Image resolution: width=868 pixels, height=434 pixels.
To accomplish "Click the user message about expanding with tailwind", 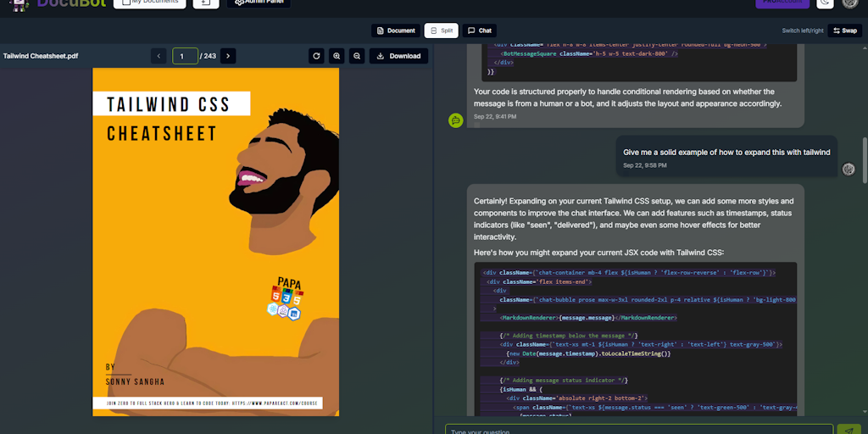I will [x=726, y=156].
